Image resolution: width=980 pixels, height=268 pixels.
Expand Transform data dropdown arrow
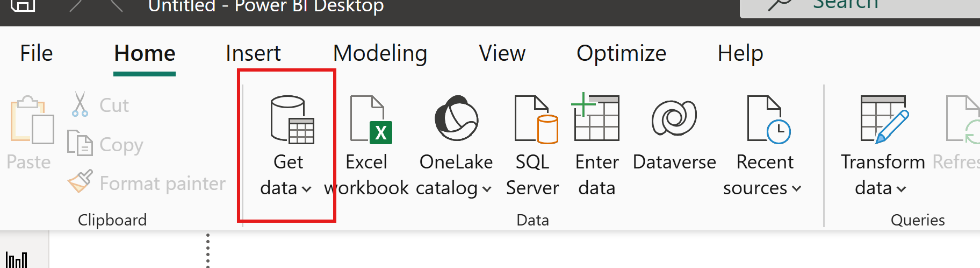click(x=901, y=189)
